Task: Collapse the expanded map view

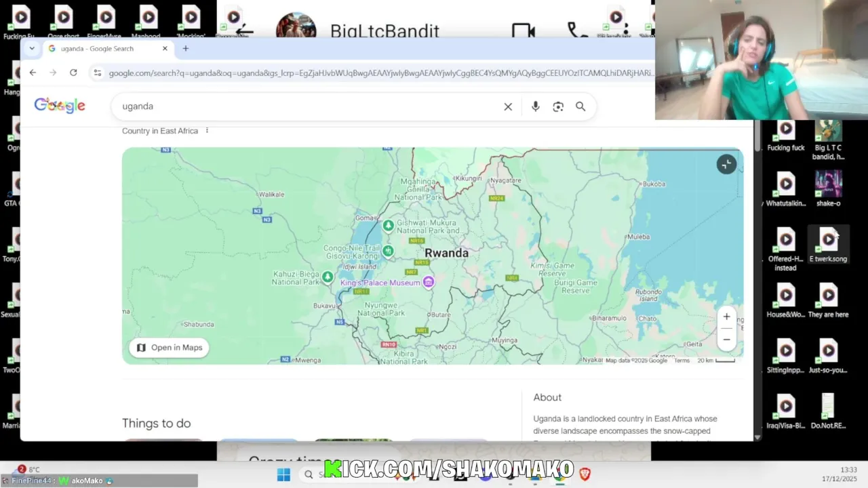Action: click(x=726, y=164)
